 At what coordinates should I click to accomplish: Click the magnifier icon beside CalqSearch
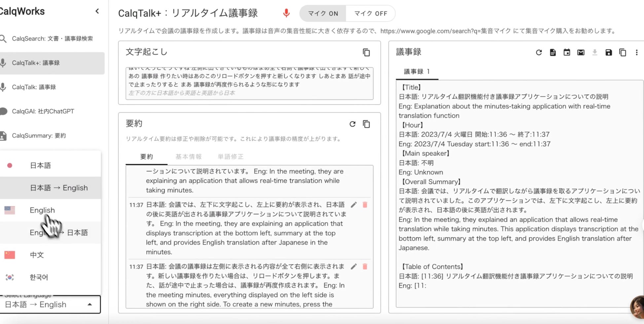(x=3, y=39)
